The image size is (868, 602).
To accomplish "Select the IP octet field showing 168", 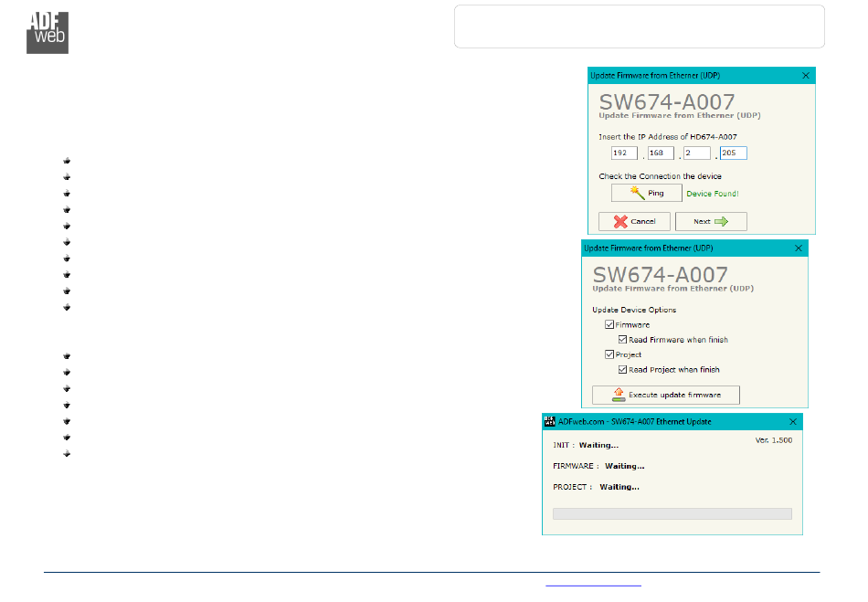I will click(661, 153).
